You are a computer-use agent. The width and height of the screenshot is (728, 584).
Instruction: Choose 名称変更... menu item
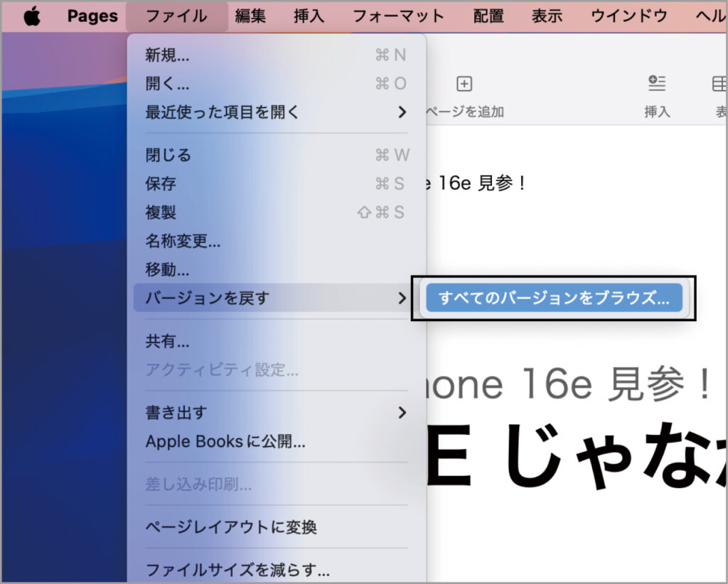pos(277,242)
